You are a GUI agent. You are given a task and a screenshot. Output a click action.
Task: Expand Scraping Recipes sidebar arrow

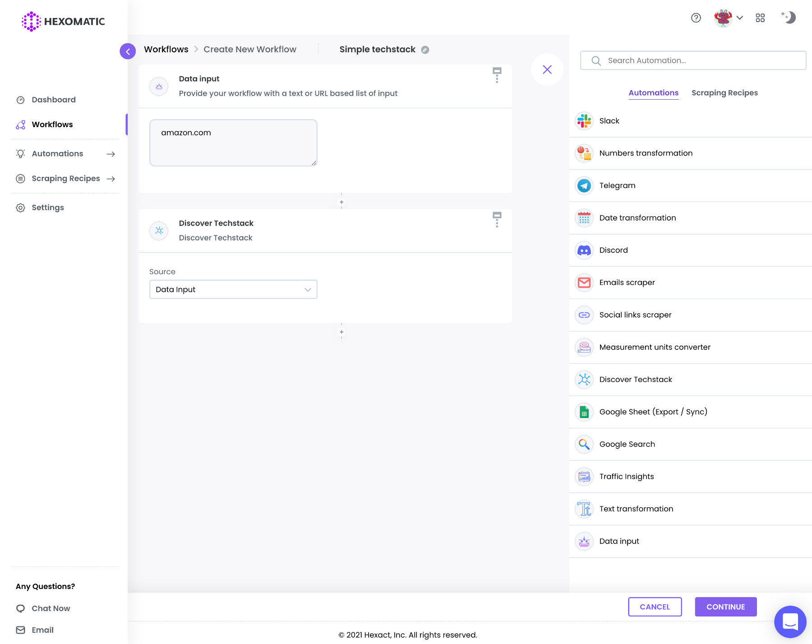coord(111,179)
